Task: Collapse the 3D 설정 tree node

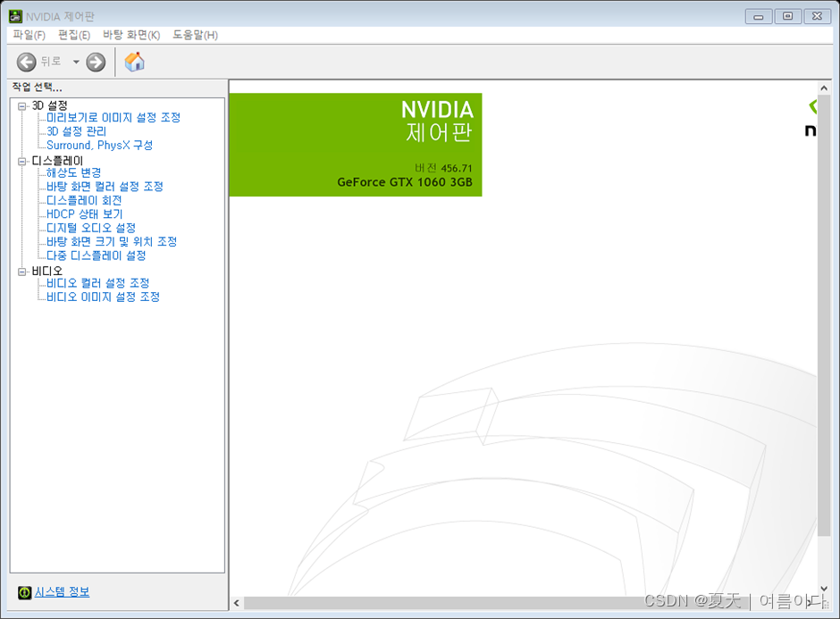Action: pos(22,106)
